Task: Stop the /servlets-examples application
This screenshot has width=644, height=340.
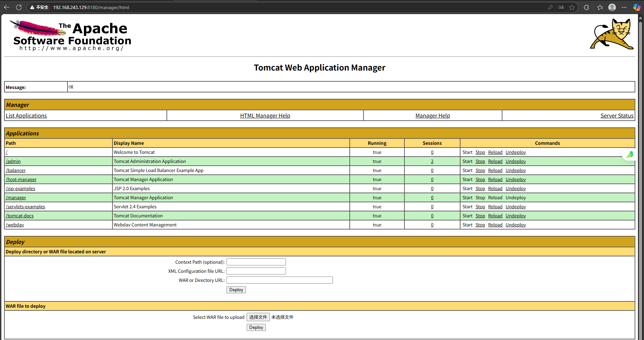Action: [480, 207]
